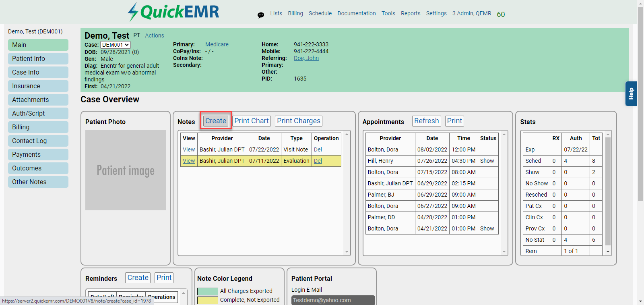Click the Palmer, BJ appointment row
This screenshot has height=305, width=644.
click(432, 195)
